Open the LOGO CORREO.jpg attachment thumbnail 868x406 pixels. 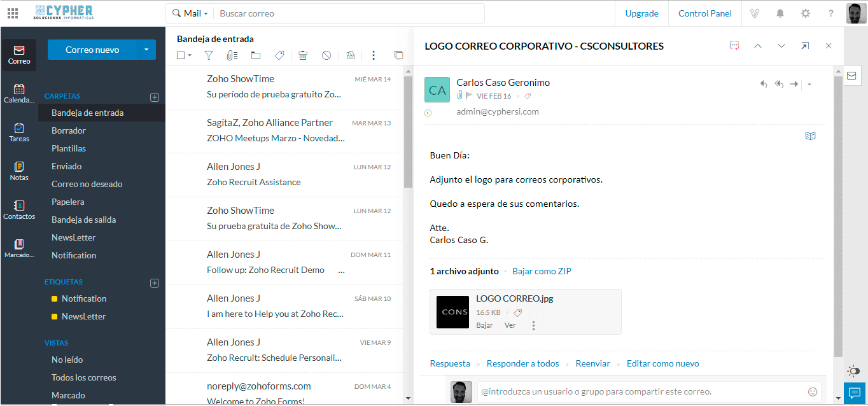point(452,312)
